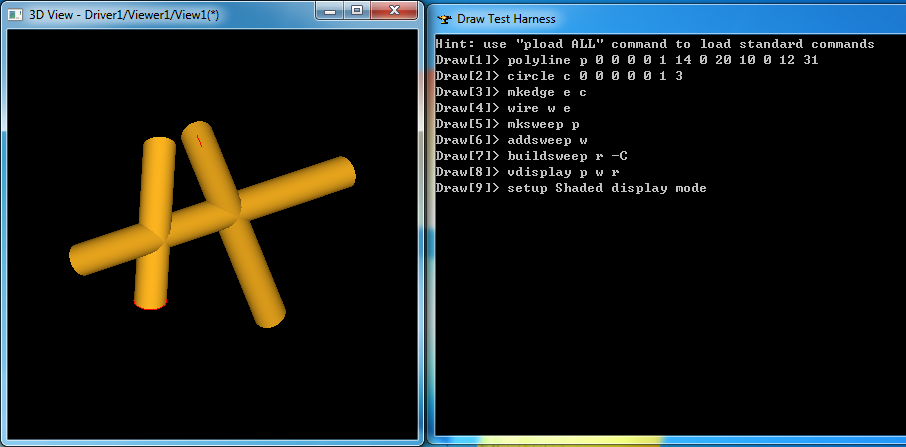Maximize the 3D View window
The height and width of the screenshot is (447, 906).
pyautogui.click(x=356, y=11)
